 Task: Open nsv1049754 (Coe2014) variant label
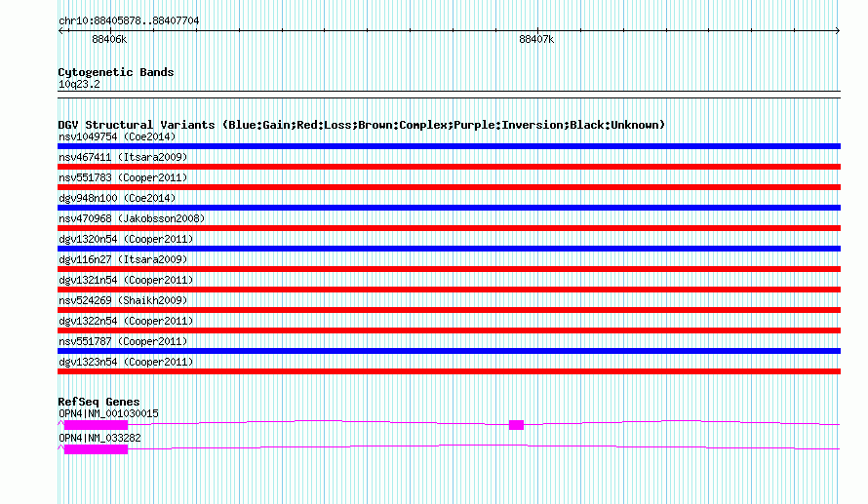pos(117,136)
